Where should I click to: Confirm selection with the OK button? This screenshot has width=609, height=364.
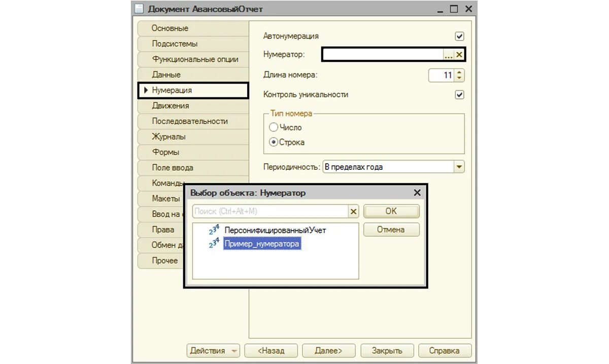391,211
